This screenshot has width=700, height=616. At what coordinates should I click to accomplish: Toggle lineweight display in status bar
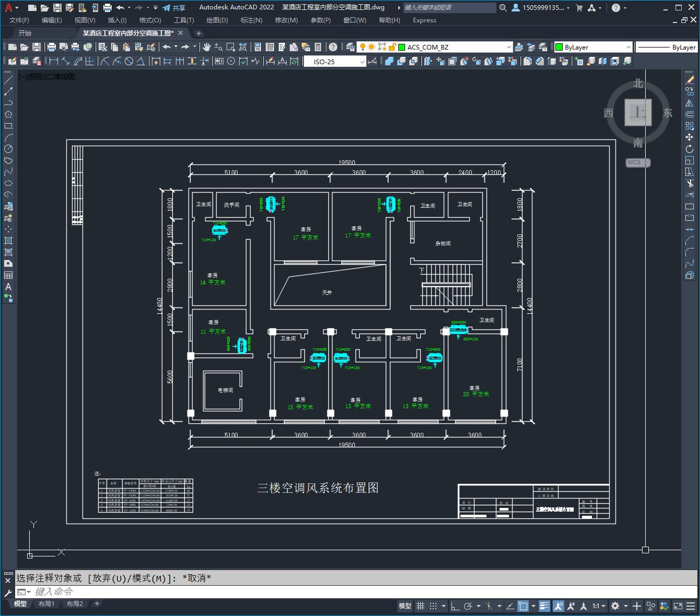coord(544,606)
